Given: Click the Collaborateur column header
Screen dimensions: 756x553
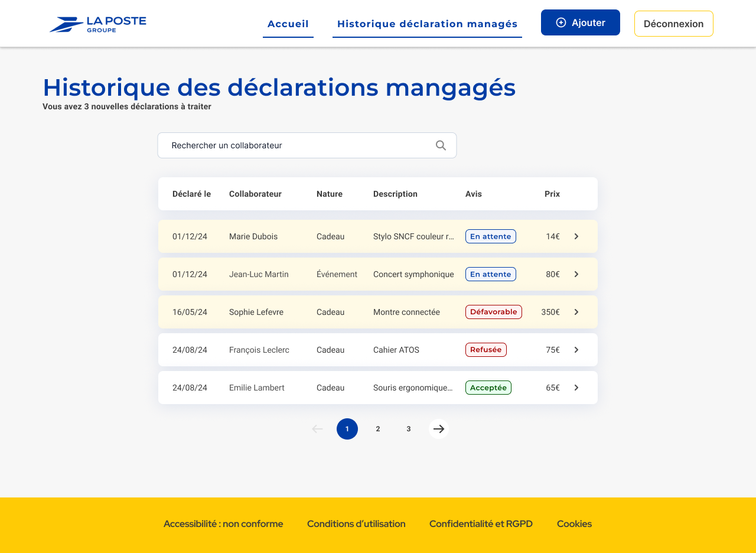Looking at the screenshot, I should coord(255,194).
